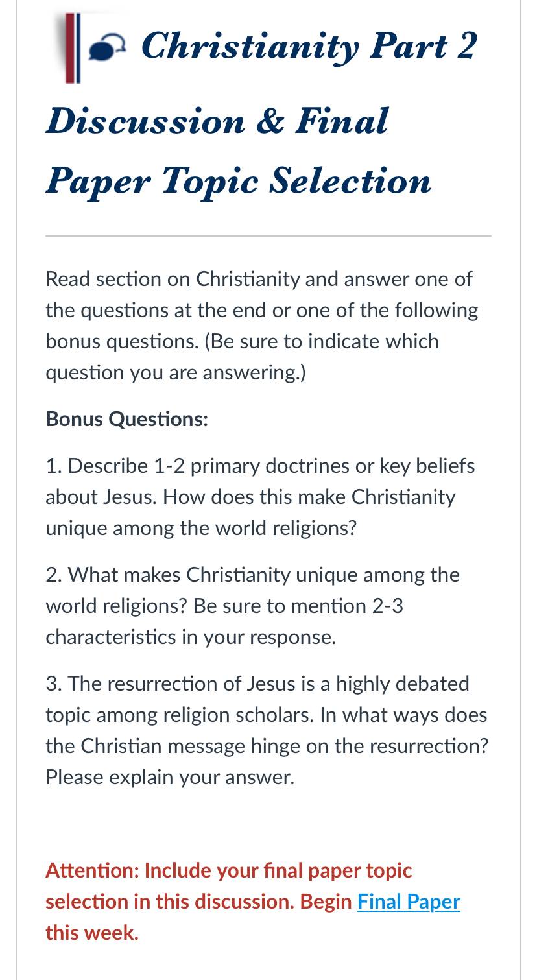Click bonus question 3 about the resurrection
This screenshot has width=537, height=980.
point(267,730)
